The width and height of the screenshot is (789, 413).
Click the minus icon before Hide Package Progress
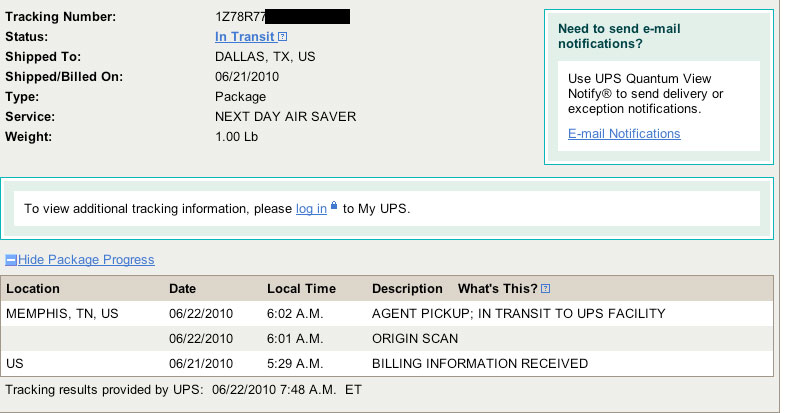11,260
